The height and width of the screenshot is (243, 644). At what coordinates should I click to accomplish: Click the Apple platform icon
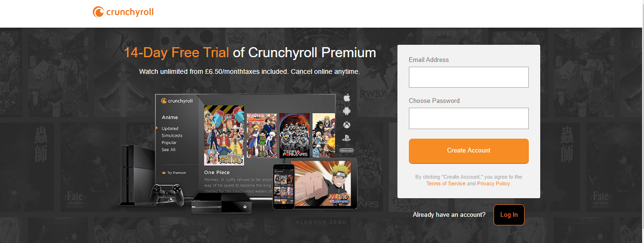(x=347, y=98)
